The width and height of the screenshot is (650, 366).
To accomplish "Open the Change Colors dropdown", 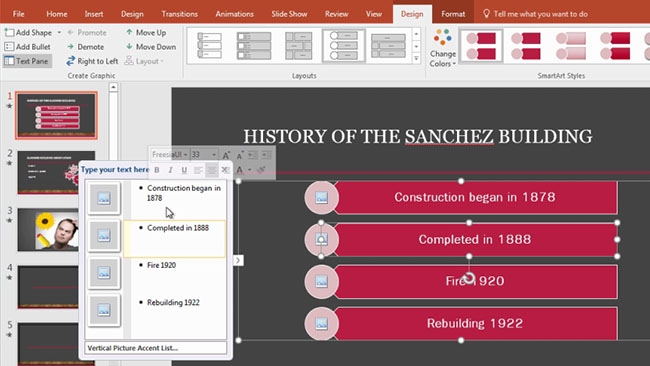I will (x=442, y=48).
